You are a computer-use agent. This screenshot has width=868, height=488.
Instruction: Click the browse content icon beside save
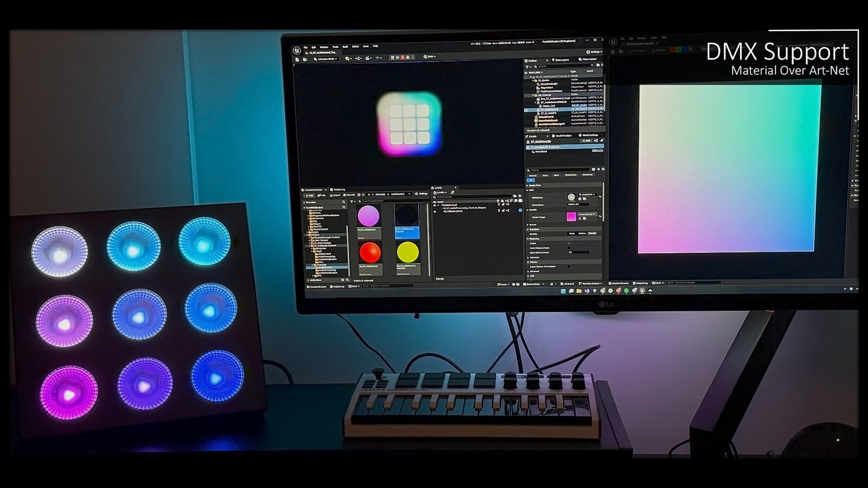[305, 60]
